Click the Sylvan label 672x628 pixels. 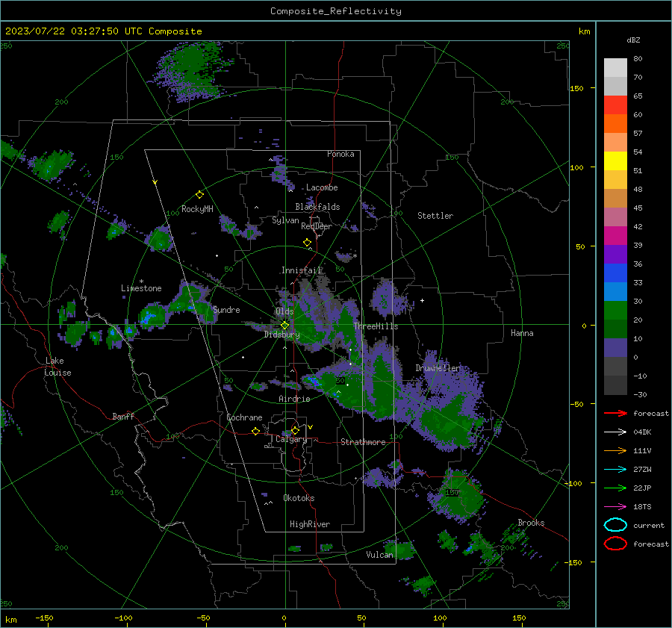point(285,220)
